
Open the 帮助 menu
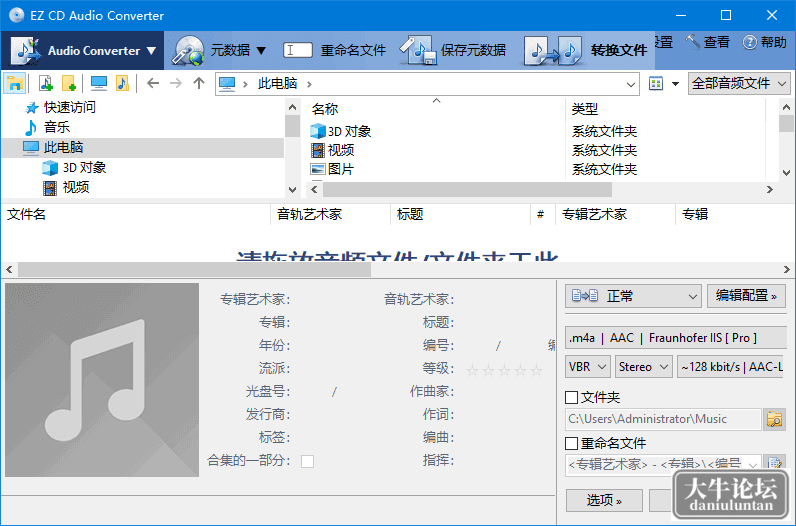pos(764,42)
